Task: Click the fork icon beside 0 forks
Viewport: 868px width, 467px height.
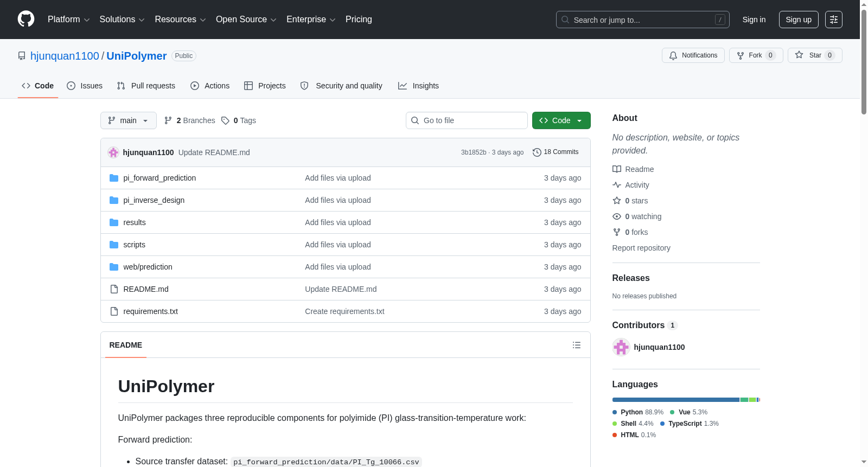Action: pyautogui.click(x=617, y=232)
